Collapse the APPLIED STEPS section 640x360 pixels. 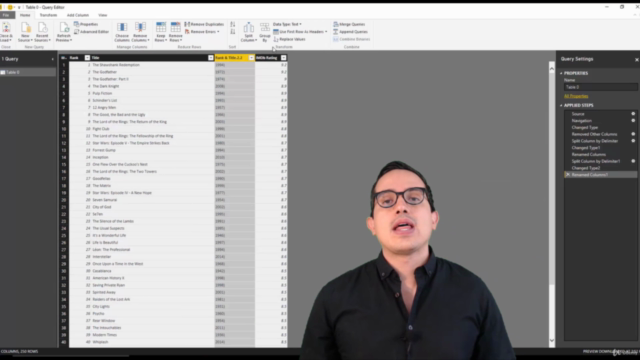tap(561, 105)
